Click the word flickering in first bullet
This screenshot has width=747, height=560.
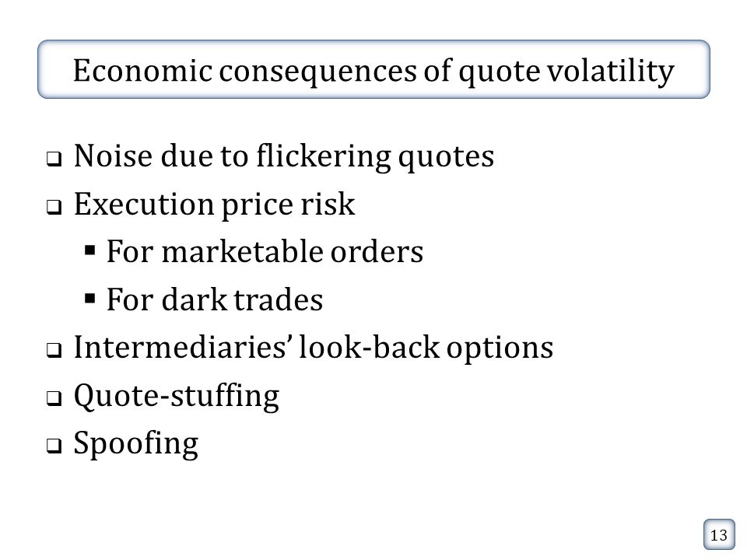pyautogui.click(x=324, y=156)
